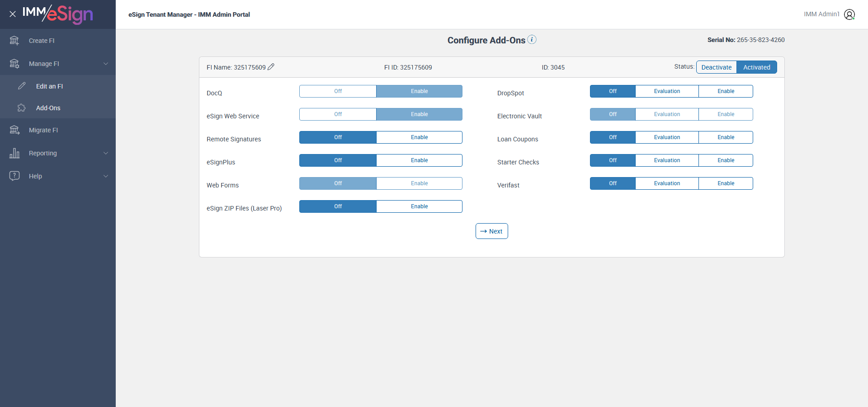Screen dimensions: 868x407
Task: Open Edit an FI in the sidebar
Action: [58, 86]
